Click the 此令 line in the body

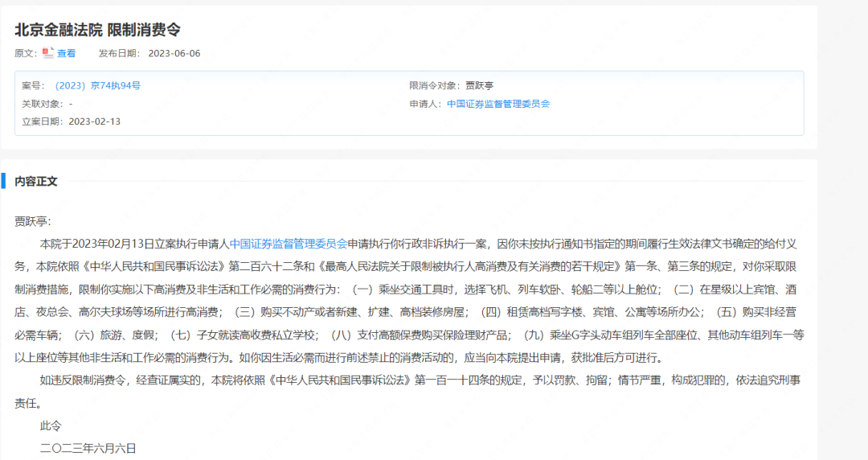point(50,425)
